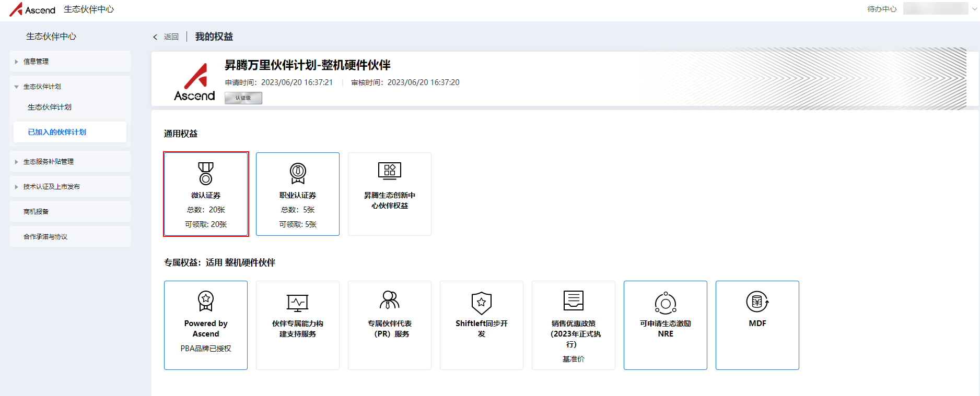Select 已加入的伙伴计划 in sidebar

tap(70, 132)
